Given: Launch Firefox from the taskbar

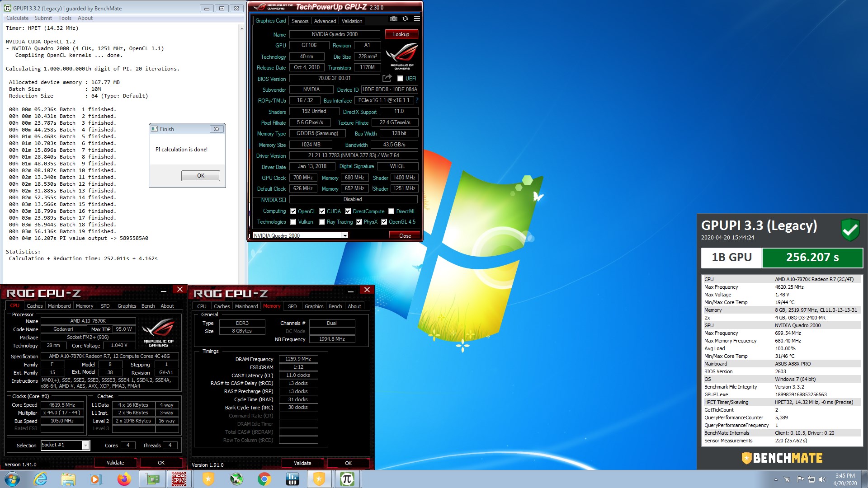Looking at the screenshot, I should click(124, 479).
